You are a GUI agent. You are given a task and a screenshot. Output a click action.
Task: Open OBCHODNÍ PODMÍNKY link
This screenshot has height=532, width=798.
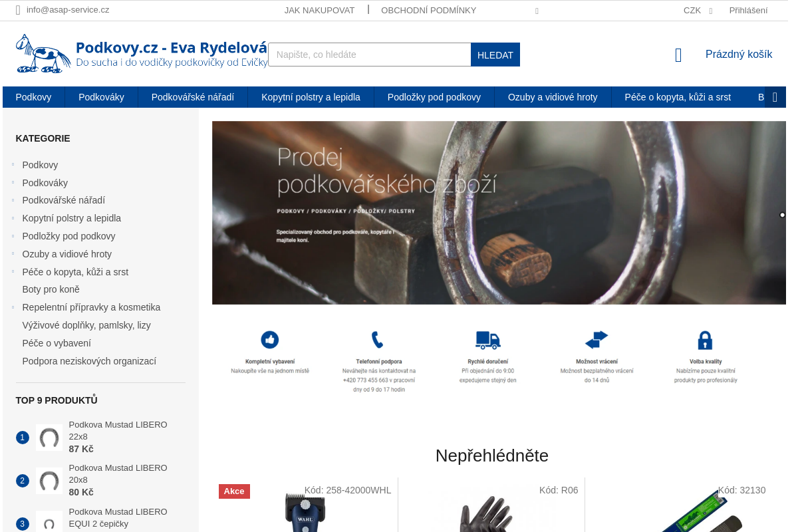point(428,11)
